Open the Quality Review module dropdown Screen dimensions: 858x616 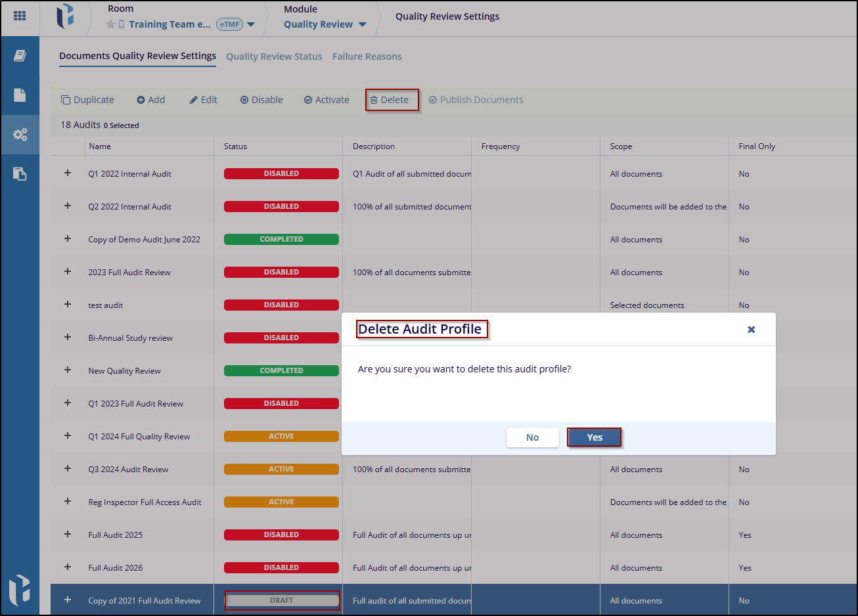362,25
